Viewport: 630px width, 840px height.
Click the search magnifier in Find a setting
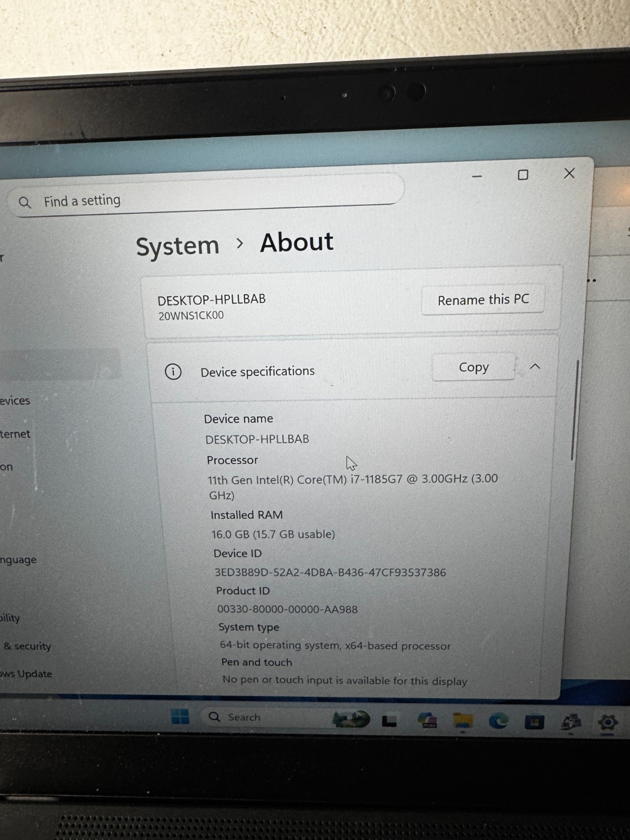25,202
